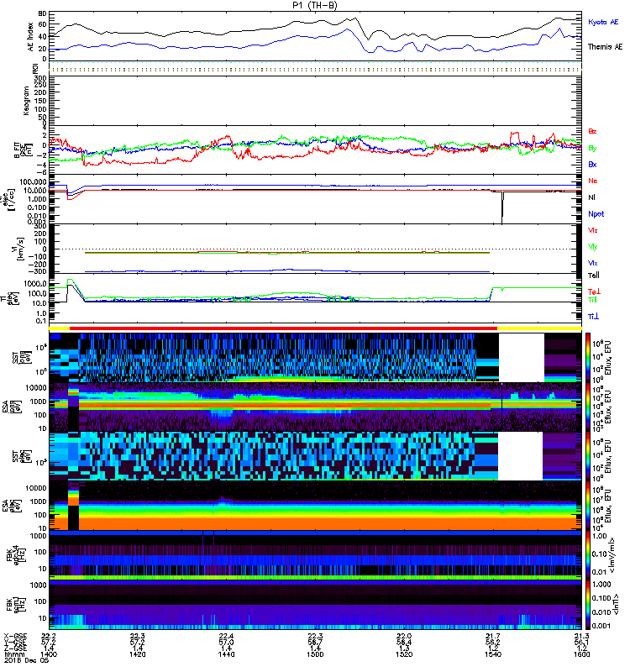This screenshot has height=672, width=630.
Task: Click the 1520 time tick label
Action: pos(404,654)
